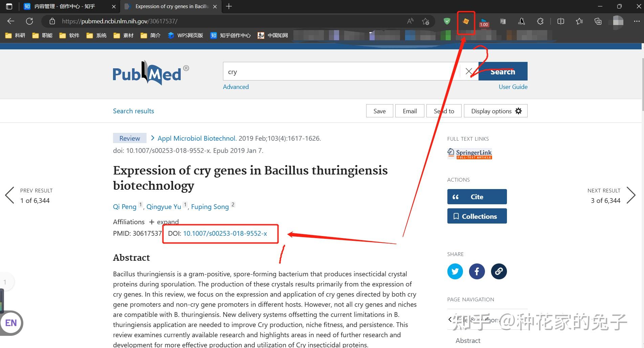The width and height of the screenshot is (644, 348).
Task: Select the Sci-Hub extension icon
Action: [466, 21]
